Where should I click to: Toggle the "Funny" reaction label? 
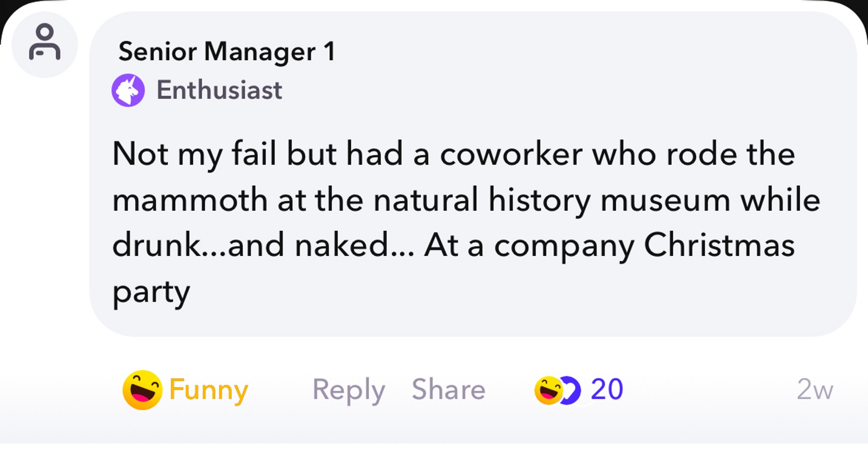tap(208, 390)
